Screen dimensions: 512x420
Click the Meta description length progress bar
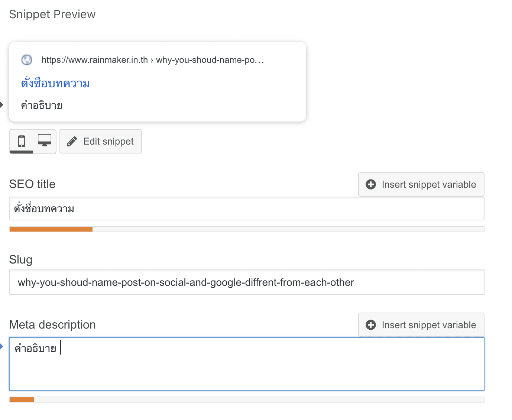246,400
